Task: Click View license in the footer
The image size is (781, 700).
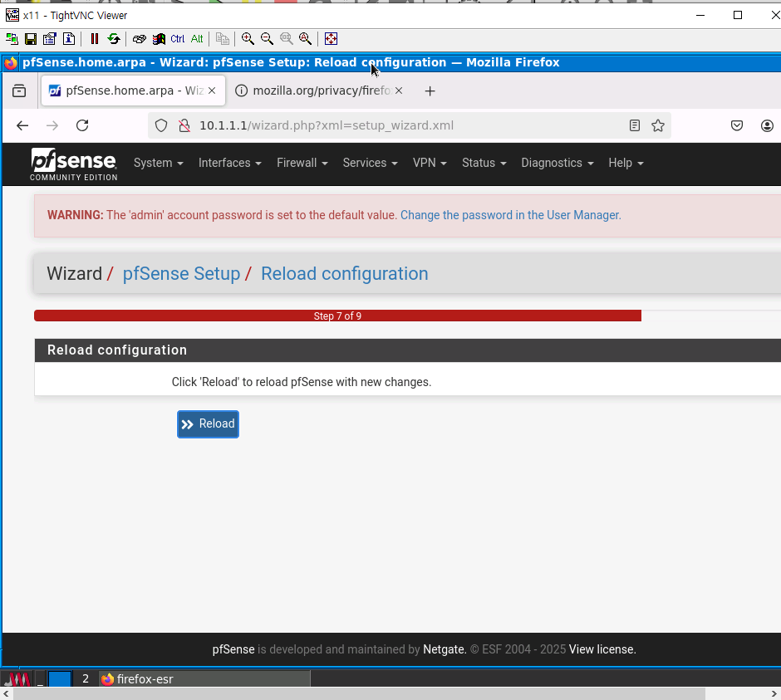Action: 602,649
